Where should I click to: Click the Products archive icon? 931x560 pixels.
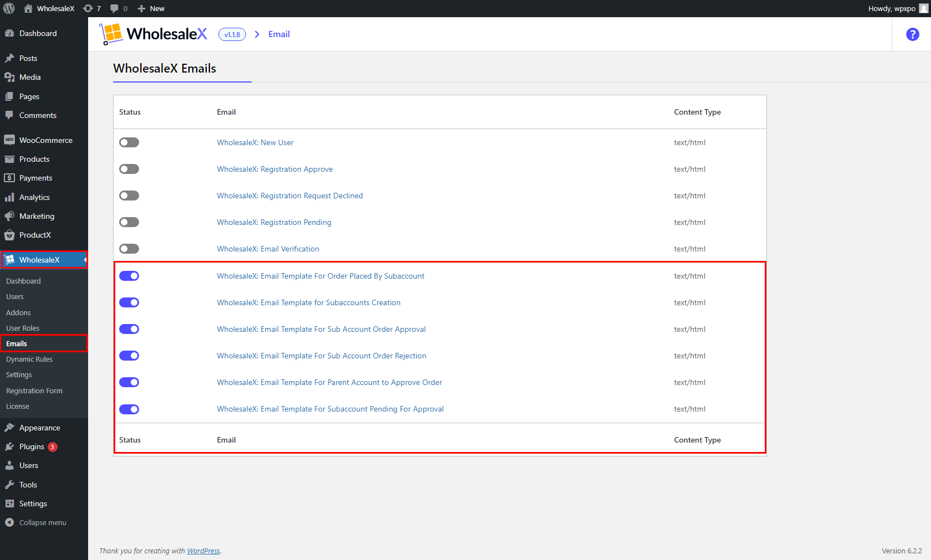click(9, 159)
